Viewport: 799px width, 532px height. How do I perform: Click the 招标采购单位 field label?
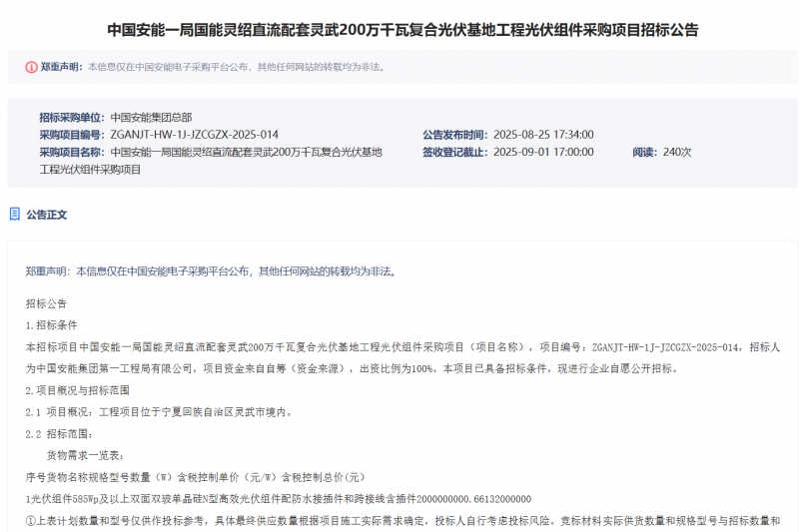point(71,117)
